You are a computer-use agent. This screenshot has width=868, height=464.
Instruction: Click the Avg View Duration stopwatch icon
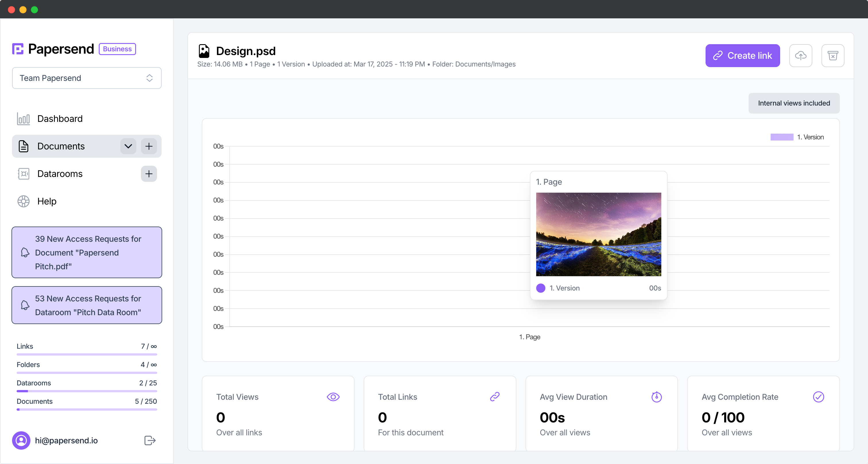656,397
